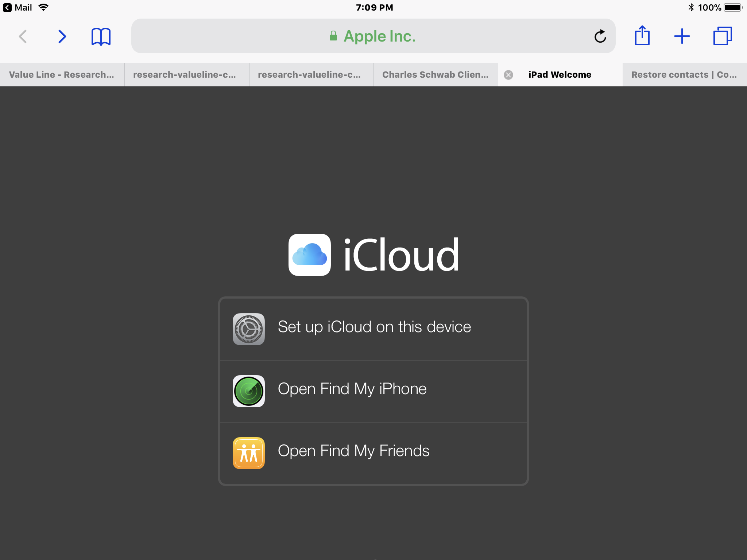Switch to Value Line - Research tab

click(x=62, y=75)
